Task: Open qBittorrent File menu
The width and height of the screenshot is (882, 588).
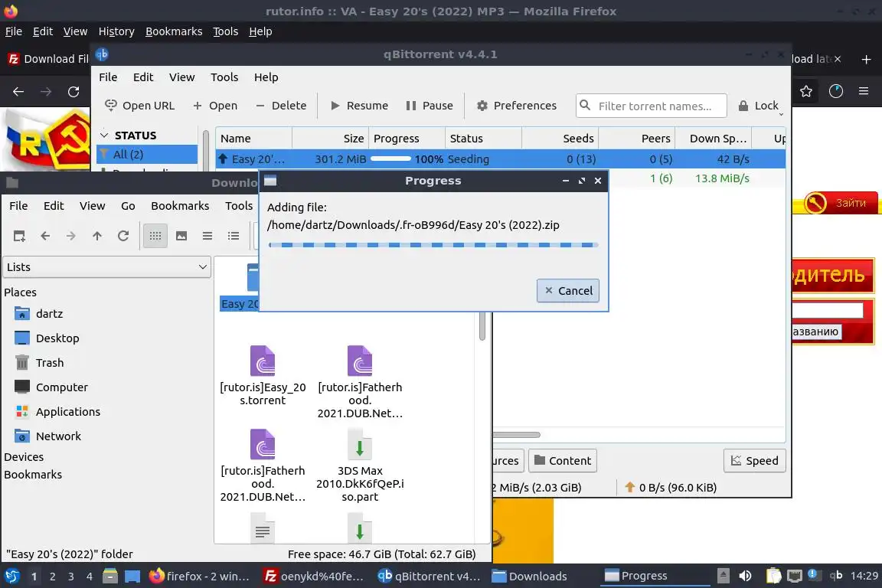Action: pyautogui.click(x=108, y=77)
